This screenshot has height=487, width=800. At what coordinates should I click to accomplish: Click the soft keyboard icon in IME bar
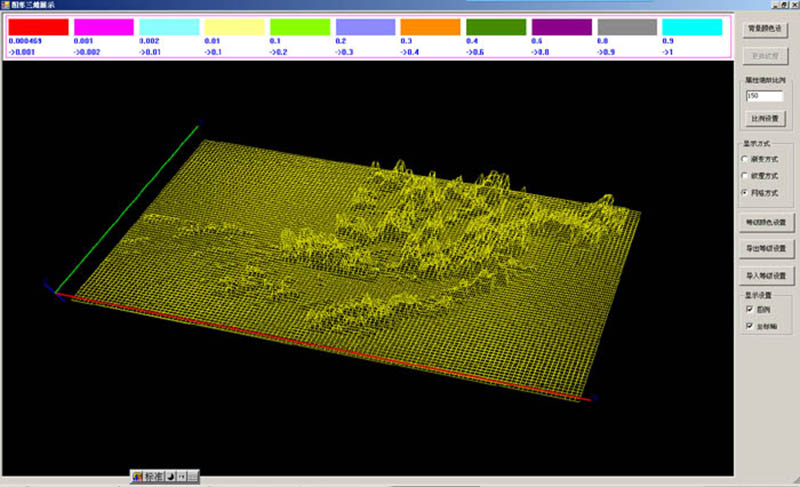[193, 476]
